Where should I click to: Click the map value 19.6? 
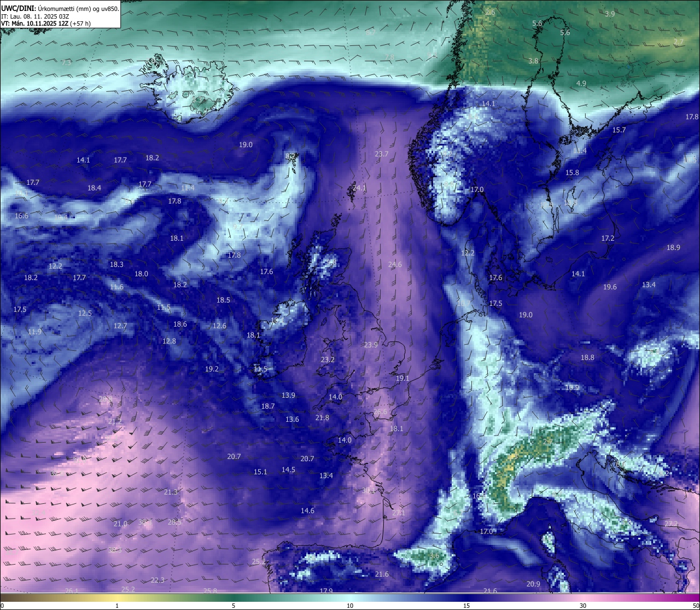tap(610, 287)
